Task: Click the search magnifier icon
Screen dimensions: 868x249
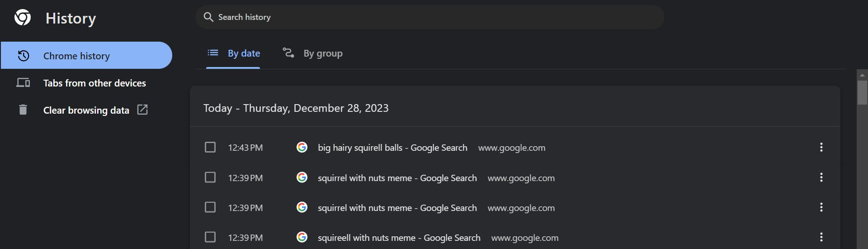Action: coord(208,17)
